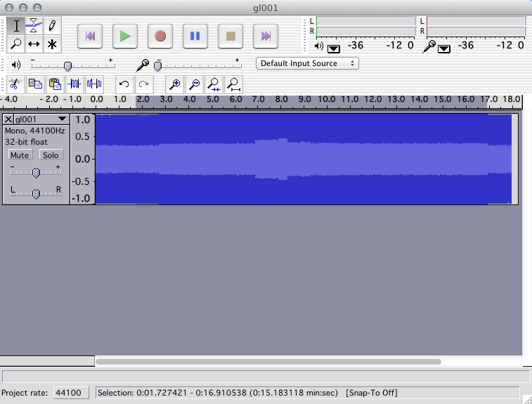Image resolution: width=532 pixels, height=404 pixels.
Task: Skip to start of track
Action: tap(90, 36)
